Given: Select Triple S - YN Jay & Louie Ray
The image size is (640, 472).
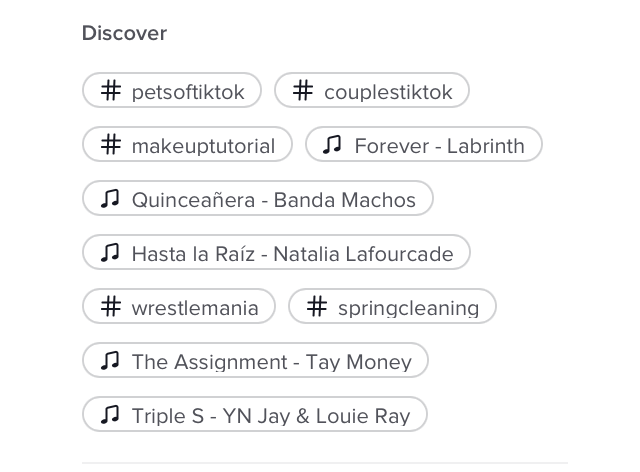Looking at the screenshot, I should click(x=270, y=416).
